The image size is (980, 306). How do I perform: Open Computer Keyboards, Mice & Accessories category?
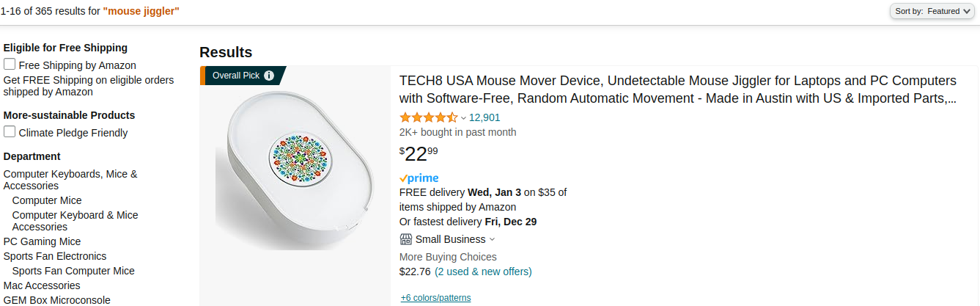point(70,180)
